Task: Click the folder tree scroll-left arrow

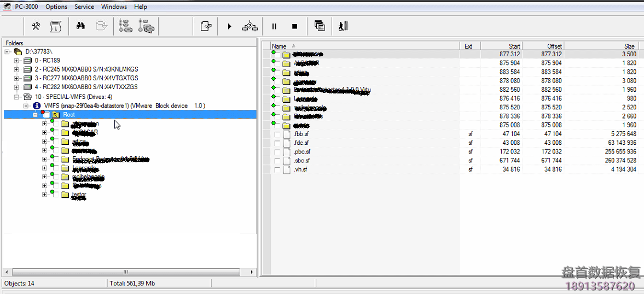Action: tap(8, 272)
